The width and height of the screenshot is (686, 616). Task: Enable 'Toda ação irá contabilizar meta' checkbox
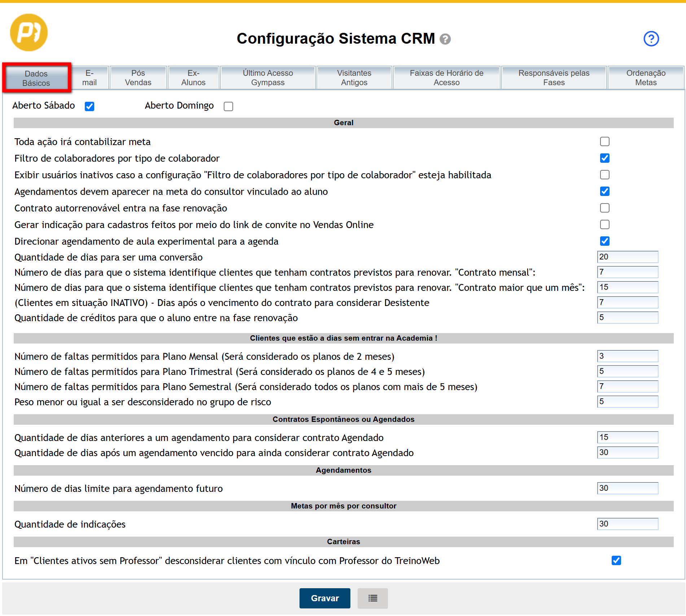click(x=605, y=141)
